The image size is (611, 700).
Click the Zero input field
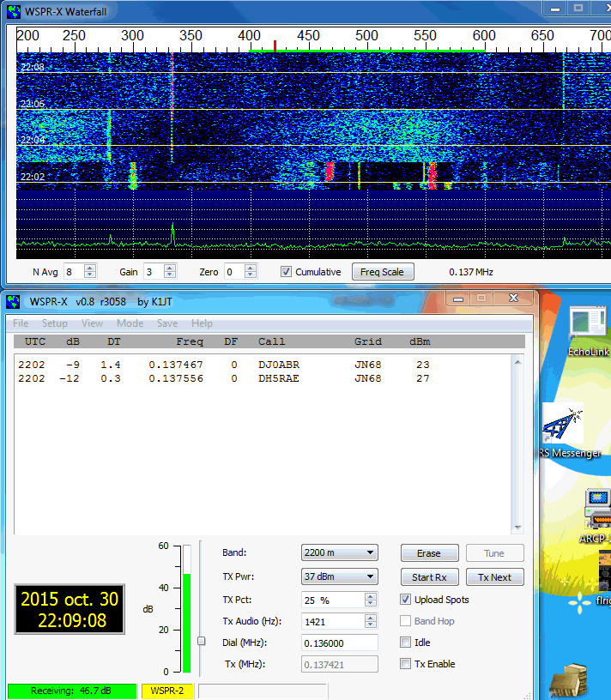point(235,271)
